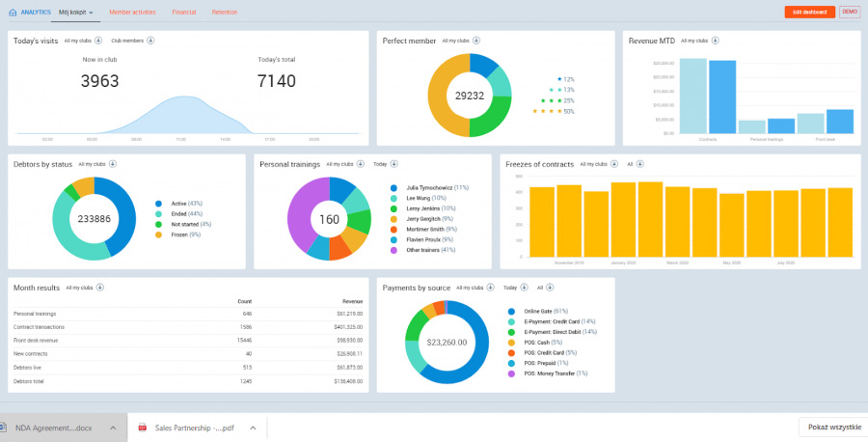The height and width of the screenshot is (442, 868).
Task: Click the DOCX file icon in downloads bar
Action: coord(3,428)
